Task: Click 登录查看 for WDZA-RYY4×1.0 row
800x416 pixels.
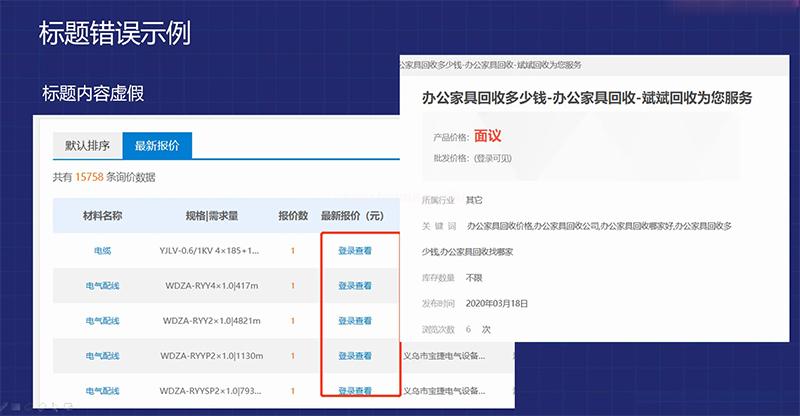Action: point(355,286)
